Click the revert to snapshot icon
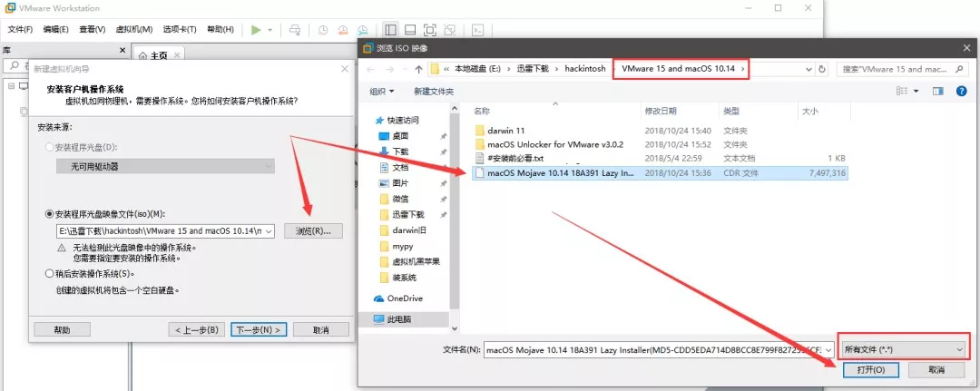The width and height of the screenshot is (980, 391). pos(342,29)
